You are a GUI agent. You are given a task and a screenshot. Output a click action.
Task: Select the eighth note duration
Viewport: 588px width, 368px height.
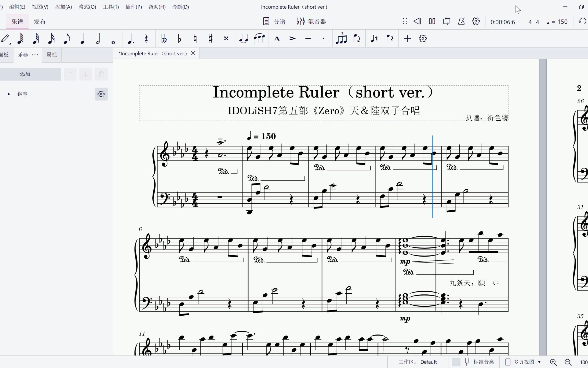pyautogui.click(x=67, y=39)
